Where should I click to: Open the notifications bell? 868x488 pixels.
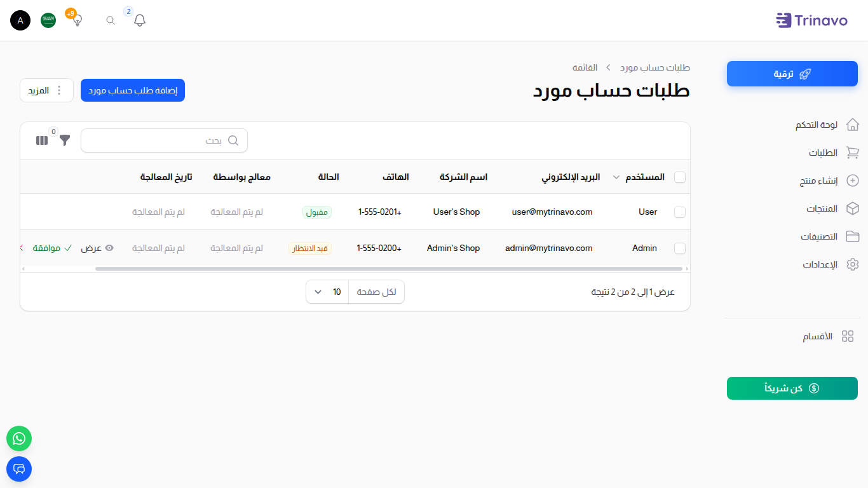pos(140,20)
